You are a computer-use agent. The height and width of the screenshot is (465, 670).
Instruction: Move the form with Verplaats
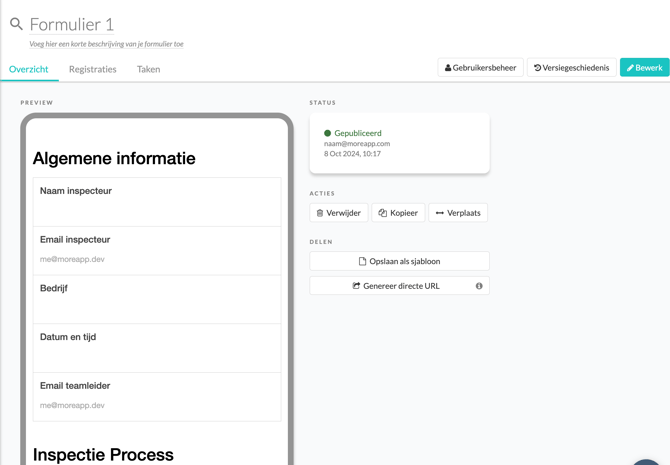(458, 213)
